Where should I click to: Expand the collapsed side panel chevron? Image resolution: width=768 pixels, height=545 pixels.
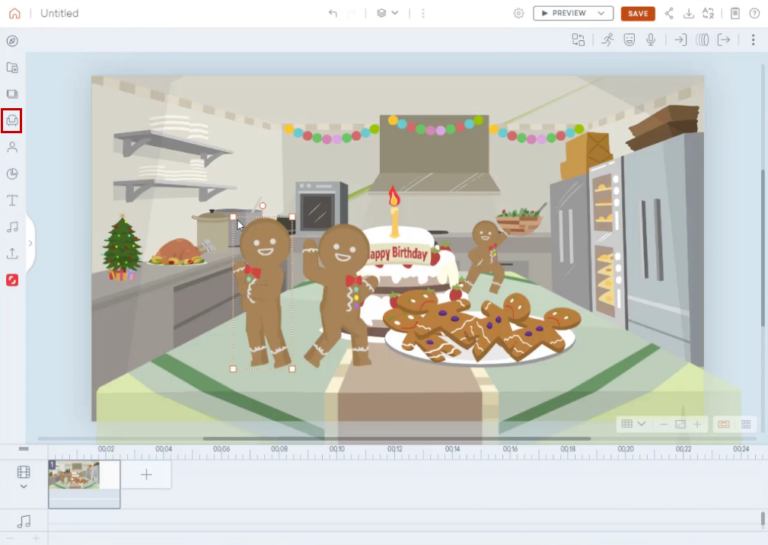coord(30,243)
